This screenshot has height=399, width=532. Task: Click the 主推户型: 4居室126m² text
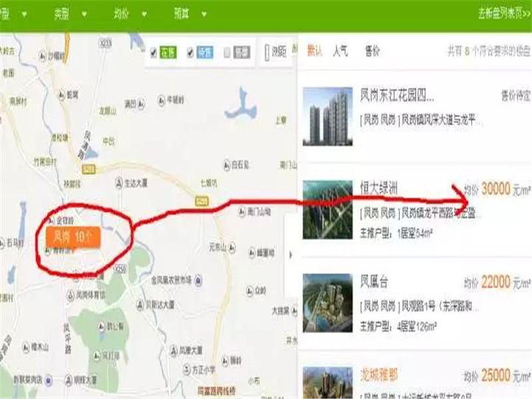coord(398,327)
